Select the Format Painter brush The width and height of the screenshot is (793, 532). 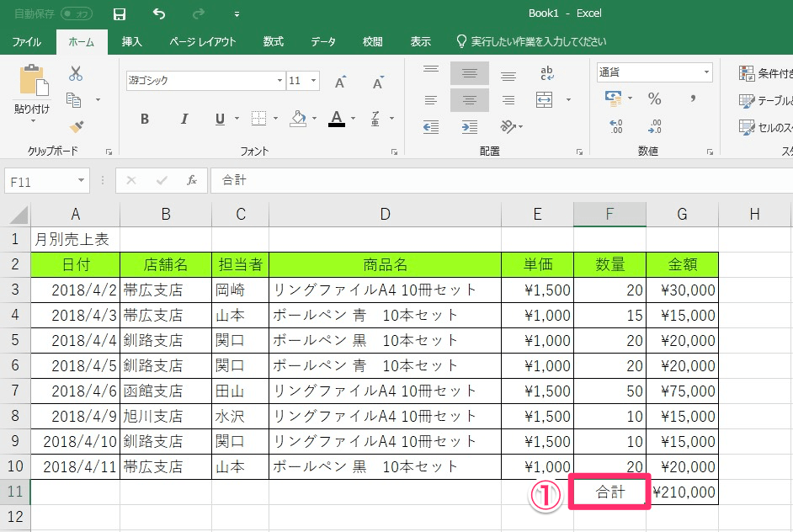coord(76,126)
